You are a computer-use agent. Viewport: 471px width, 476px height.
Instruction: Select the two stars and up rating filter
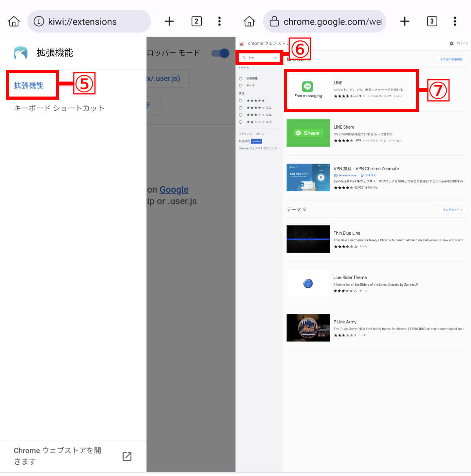coord(241,122)
